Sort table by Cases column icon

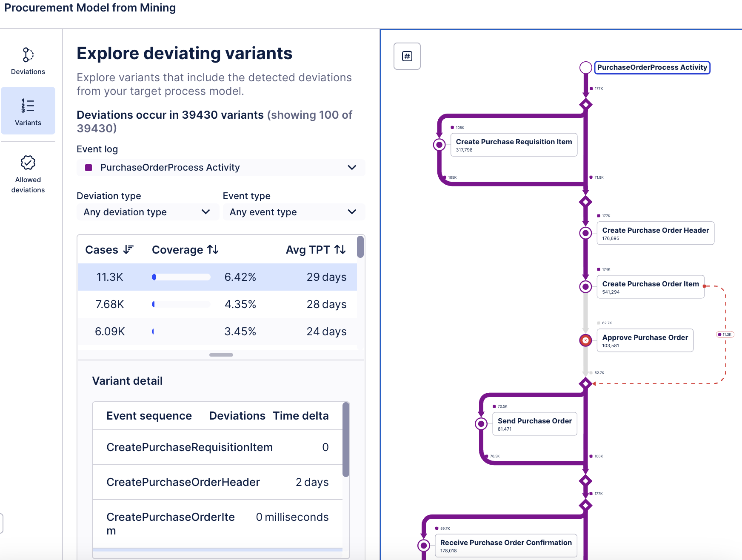pyautogui.click(x=128, y=250)
